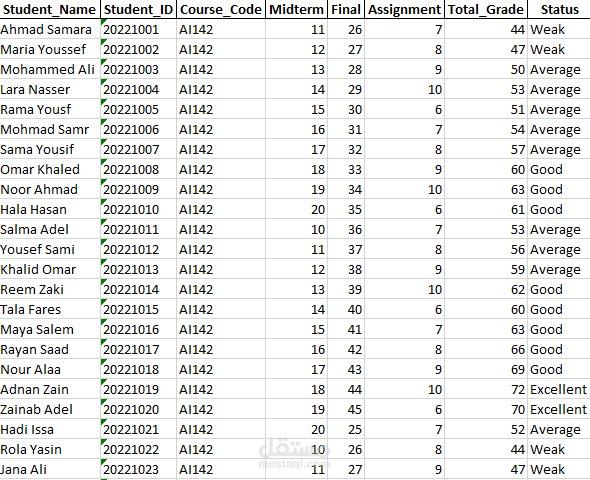Select the Assignment header cell
Screen dimensions: 590x480
tap(404, 9)
